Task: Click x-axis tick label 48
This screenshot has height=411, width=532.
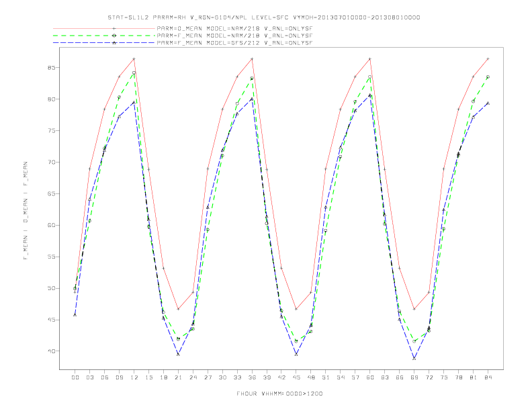Action: click(x=311, y=377)
